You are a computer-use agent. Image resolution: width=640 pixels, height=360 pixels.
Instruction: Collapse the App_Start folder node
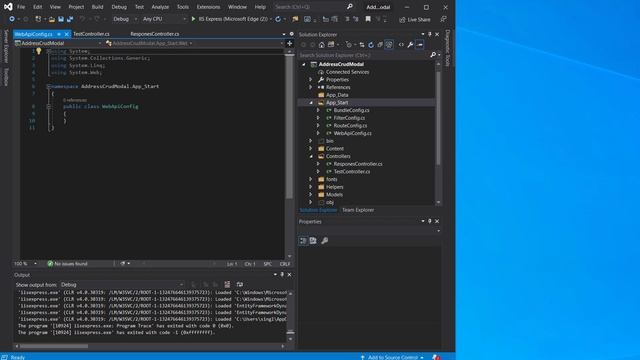311,103
